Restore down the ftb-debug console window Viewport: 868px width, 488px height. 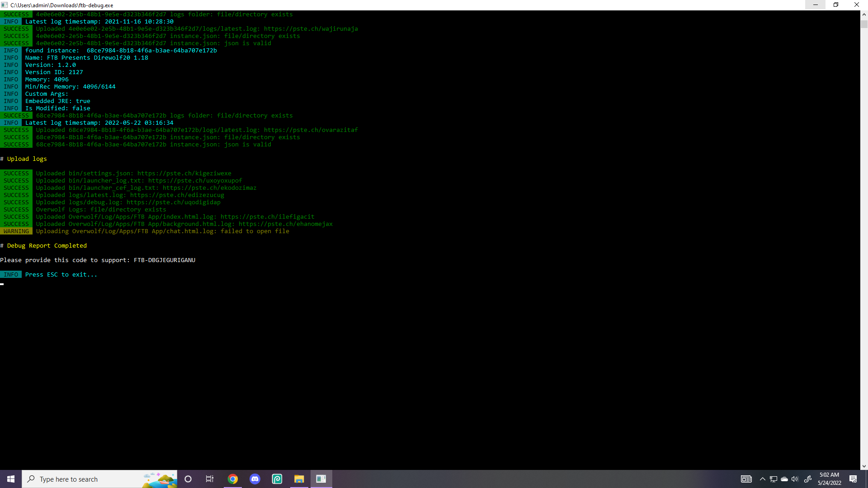pyautogui.click(x=836, y=5)
